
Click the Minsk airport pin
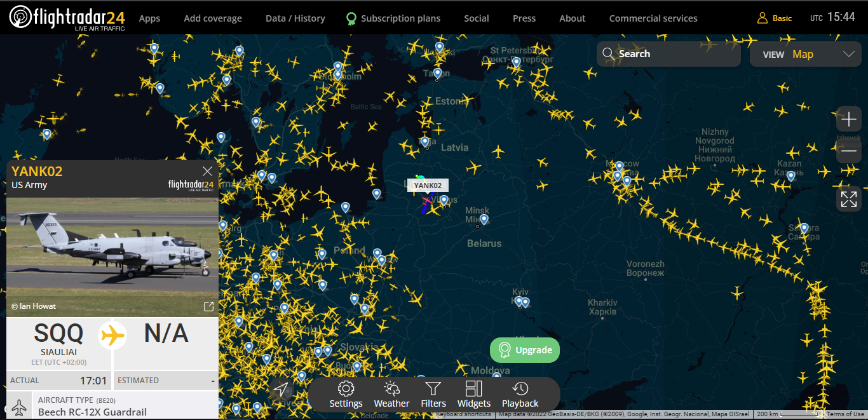484,219
